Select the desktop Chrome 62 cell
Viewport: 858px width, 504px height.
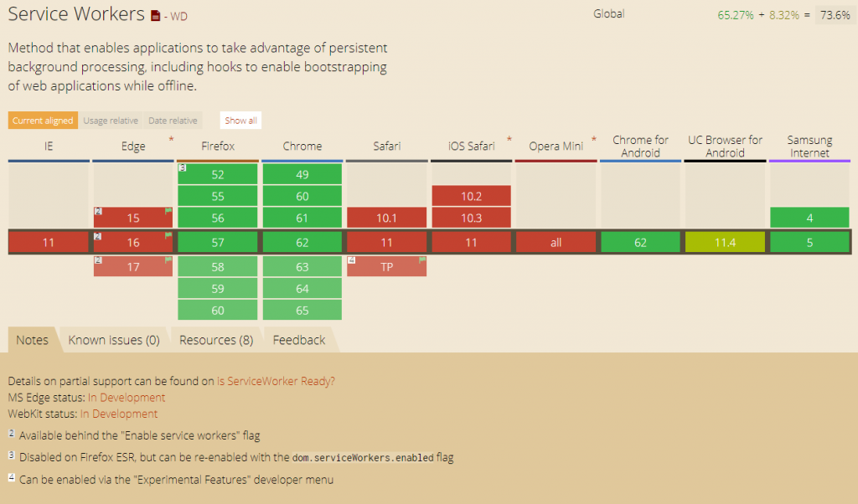(302, 242)
